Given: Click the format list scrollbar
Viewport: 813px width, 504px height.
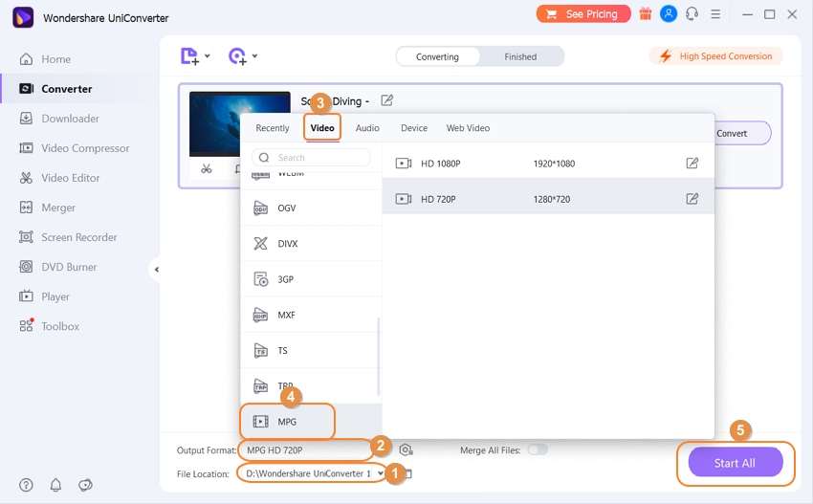Looking at the screenshot, I should click(379, 357).
